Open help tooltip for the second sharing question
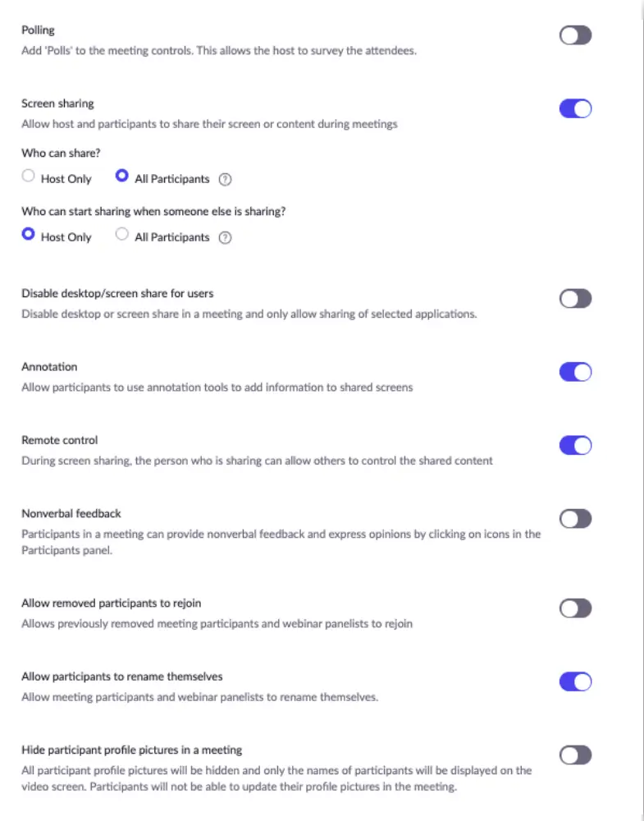 (225, 237)
